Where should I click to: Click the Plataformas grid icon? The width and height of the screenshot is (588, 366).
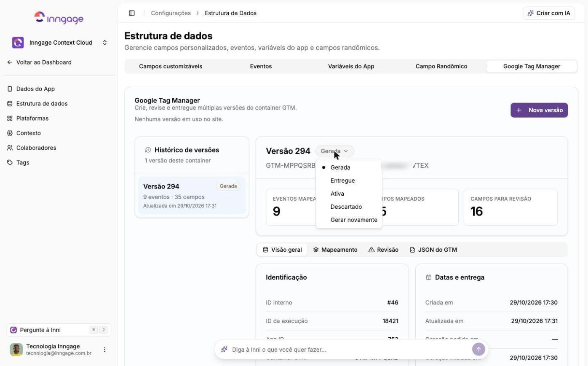[x=10, y=118]
